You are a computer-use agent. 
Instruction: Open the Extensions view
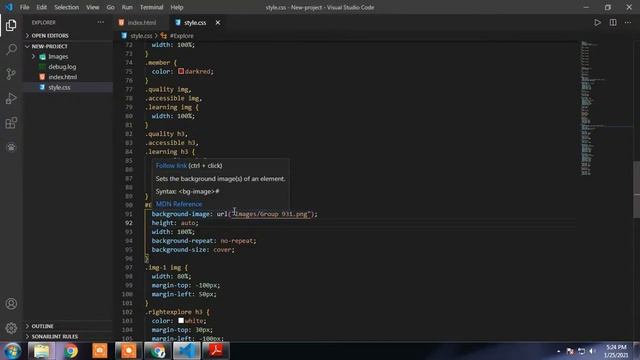[x=11, y=123]
